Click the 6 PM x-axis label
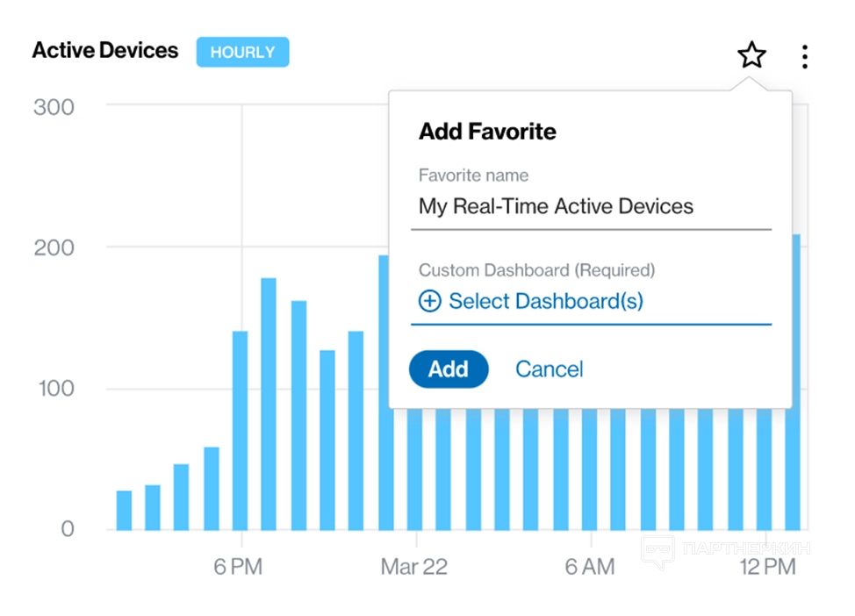 [238, 567]
